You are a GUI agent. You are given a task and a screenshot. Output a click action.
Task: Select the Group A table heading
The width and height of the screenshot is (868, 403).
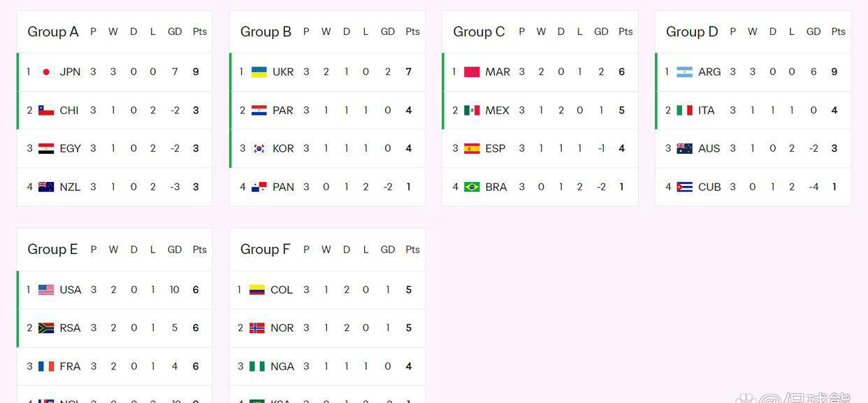coord(53,32)
